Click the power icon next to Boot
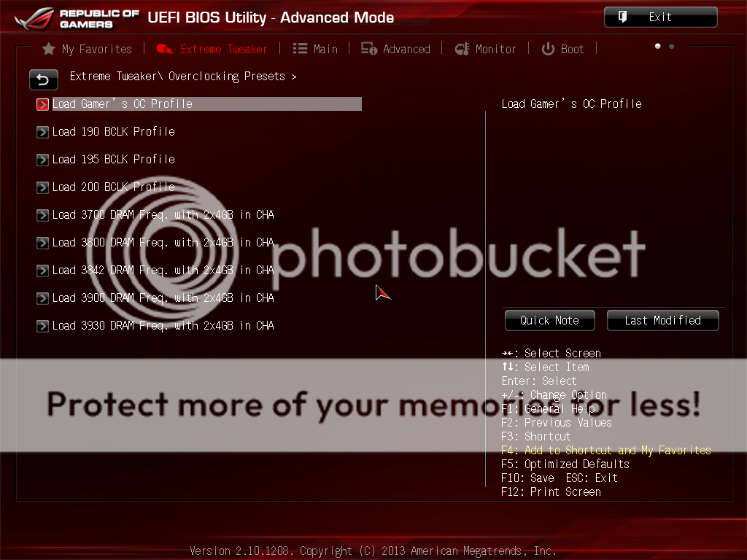Screen dimensions: 747x560 [548, 49]
